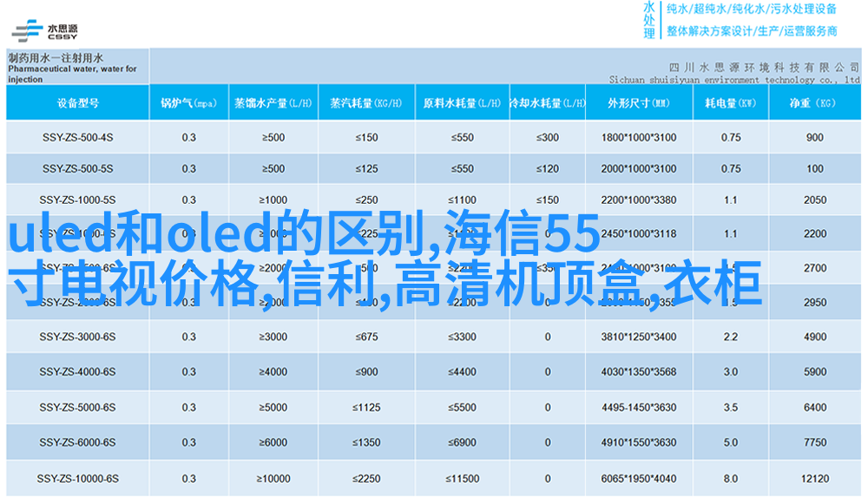868x504 pixels.
Task: Select the distilled output ≥4000
Action: [x=273, y=372]
